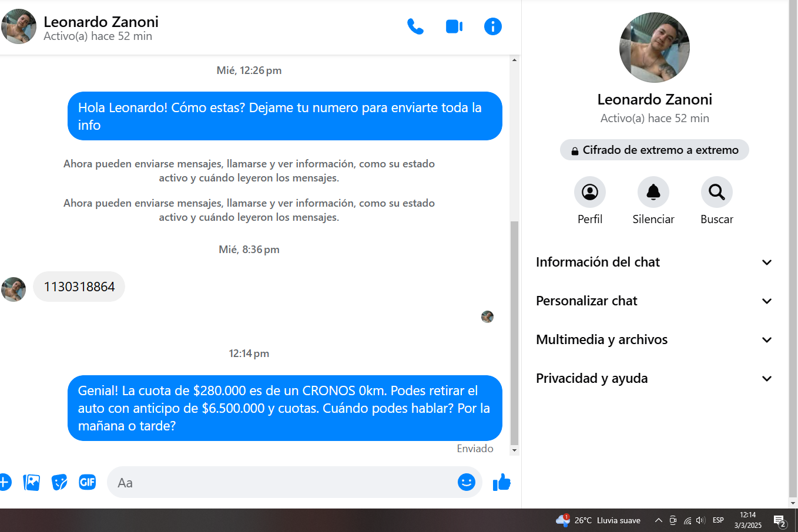Click the small seen-receipt avatar
Viewport: 798px width, 532px height.
[487, 317]
